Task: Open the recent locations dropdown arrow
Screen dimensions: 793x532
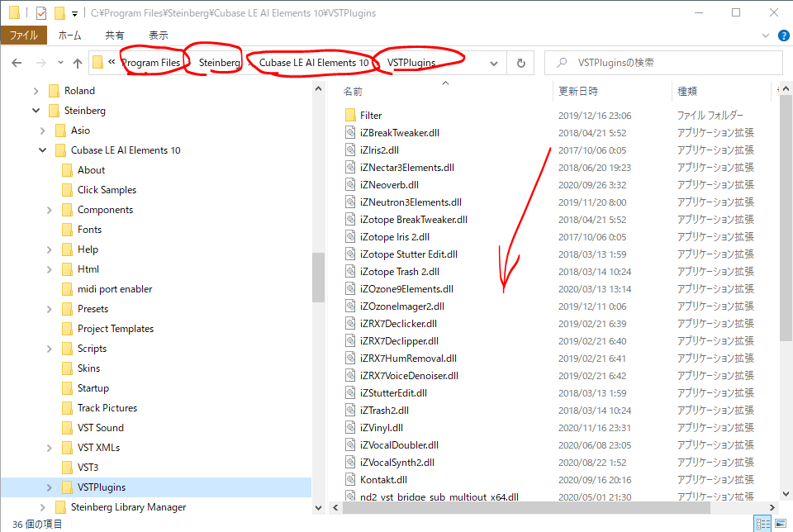Action: point(60,63)
